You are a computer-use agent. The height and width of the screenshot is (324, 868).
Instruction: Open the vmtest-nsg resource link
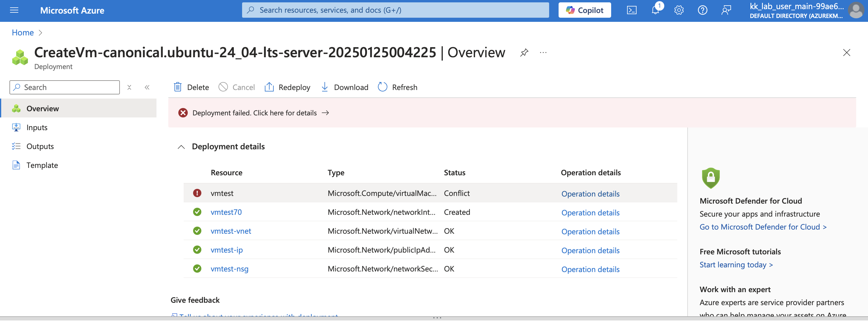229,269
